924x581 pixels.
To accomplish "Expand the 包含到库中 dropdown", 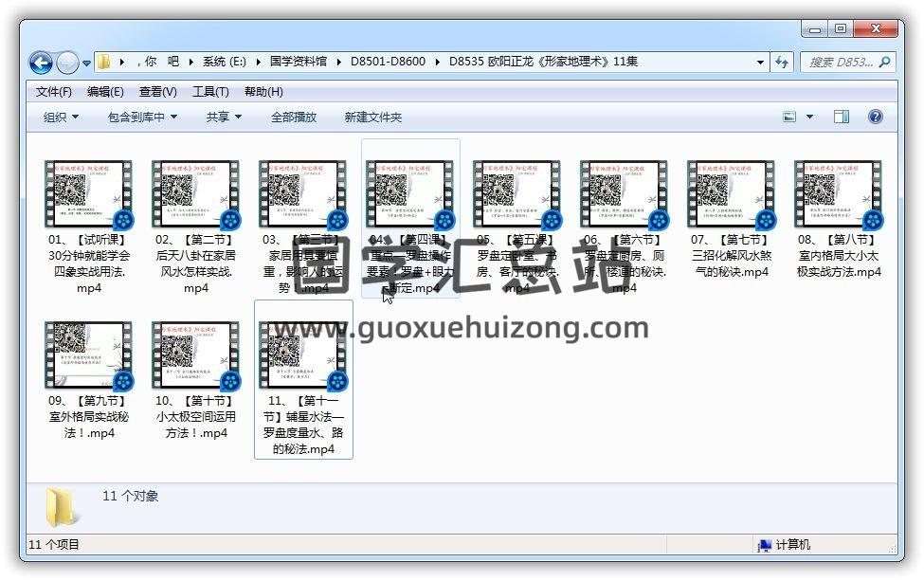I will point(142,118).
